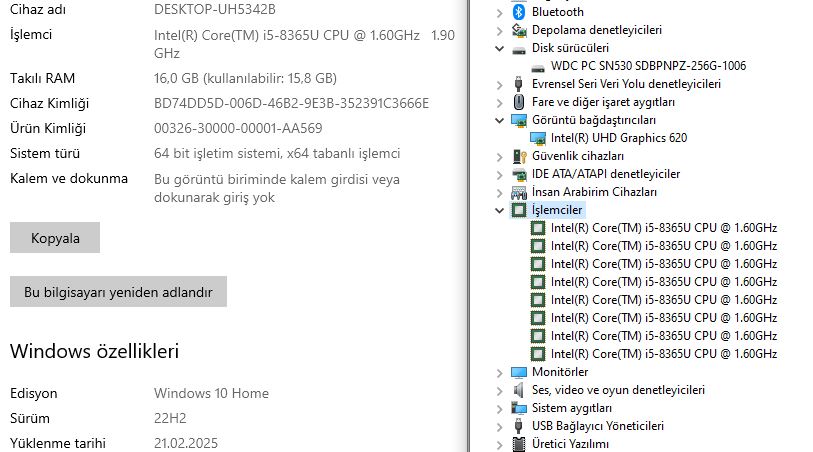Click the Güvenlik cihazları icon
This screenshot has height=452, width=813.
tap(519, 156)
